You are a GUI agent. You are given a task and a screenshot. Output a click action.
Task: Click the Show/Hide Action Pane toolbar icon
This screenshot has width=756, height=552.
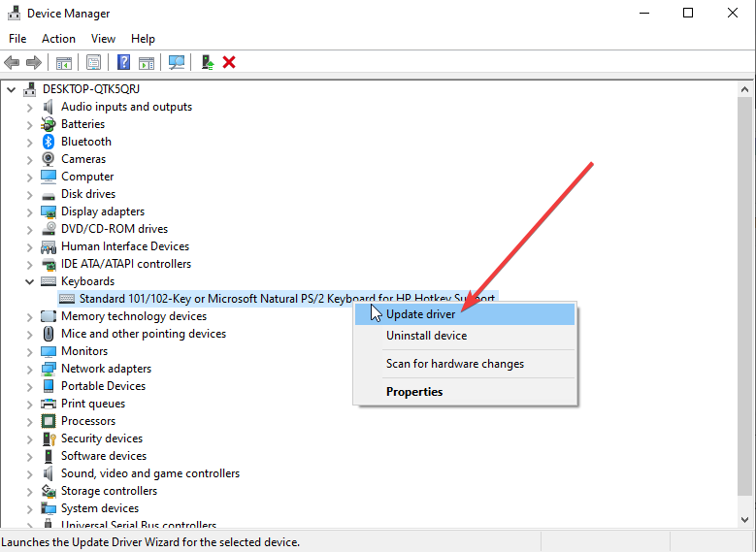coord(147,63)
